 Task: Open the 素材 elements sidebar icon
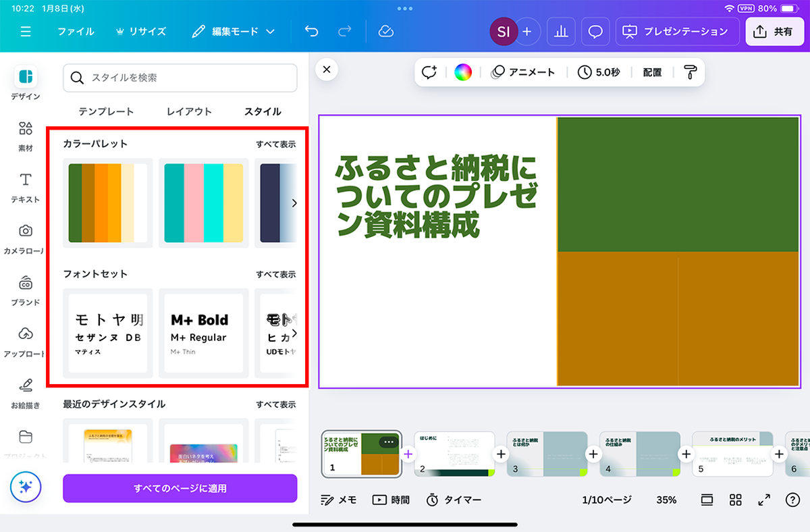tap(26, 135)
